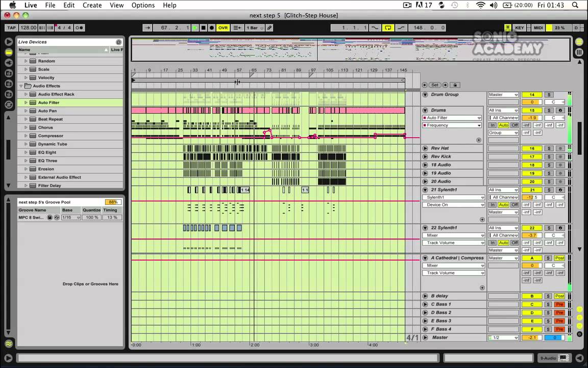Toggle the OVR overdub switch
Image resolution: width=588 pixels, height=368 pixels.
[x=223, y=28]
